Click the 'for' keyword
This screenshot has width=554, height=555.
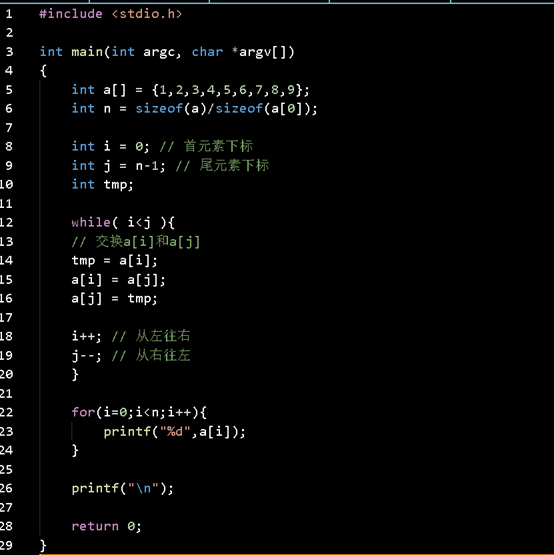tap(83, 412)
